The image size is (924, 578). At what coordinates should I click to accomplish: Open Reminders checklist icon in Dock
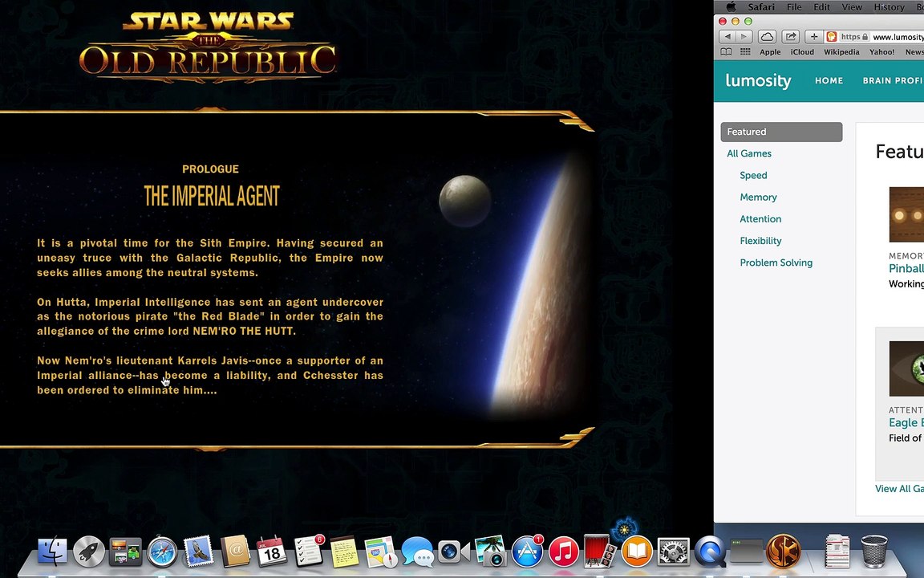point(309,552)
